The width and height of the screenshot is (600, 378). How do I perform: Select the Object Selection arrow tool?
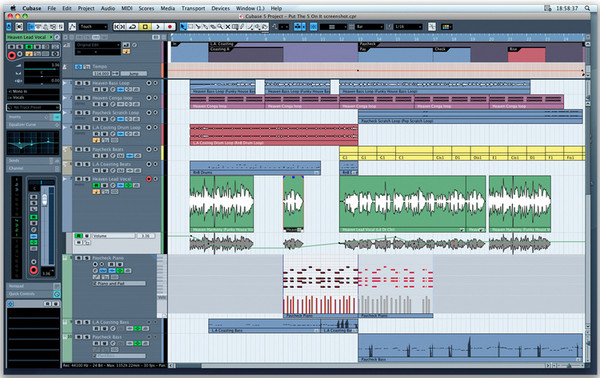(183, 27)
